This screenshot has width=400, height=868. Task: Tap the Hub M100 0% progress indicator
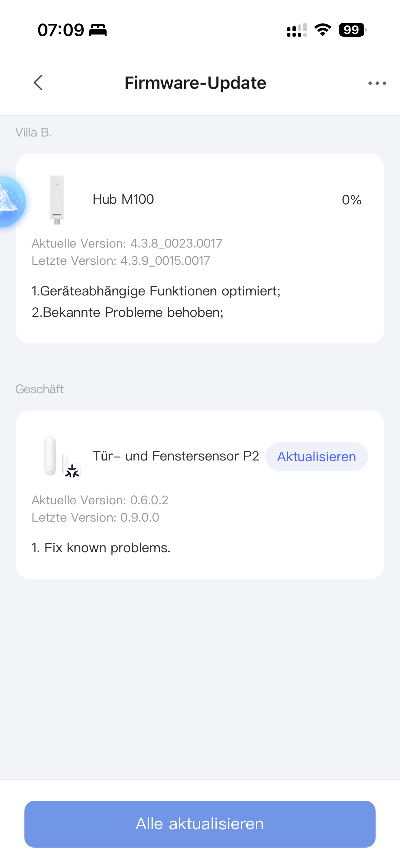351,200
